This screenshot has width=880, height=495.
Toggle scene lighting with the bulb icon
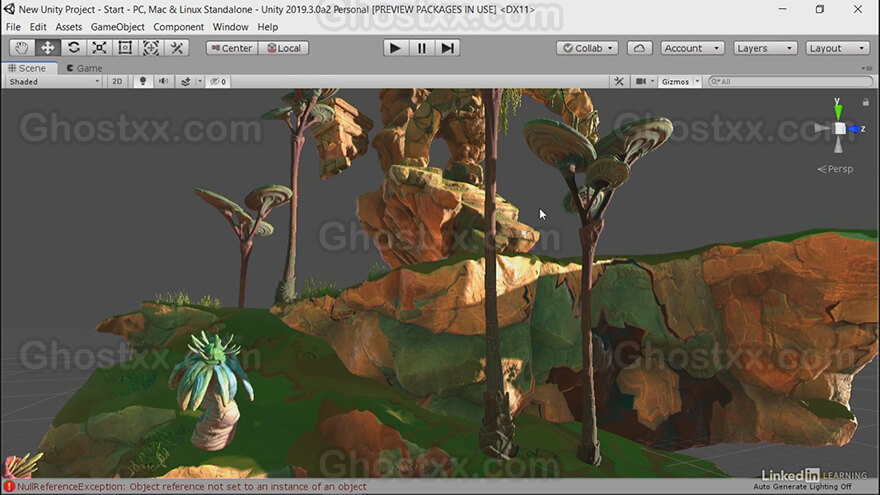143,81
